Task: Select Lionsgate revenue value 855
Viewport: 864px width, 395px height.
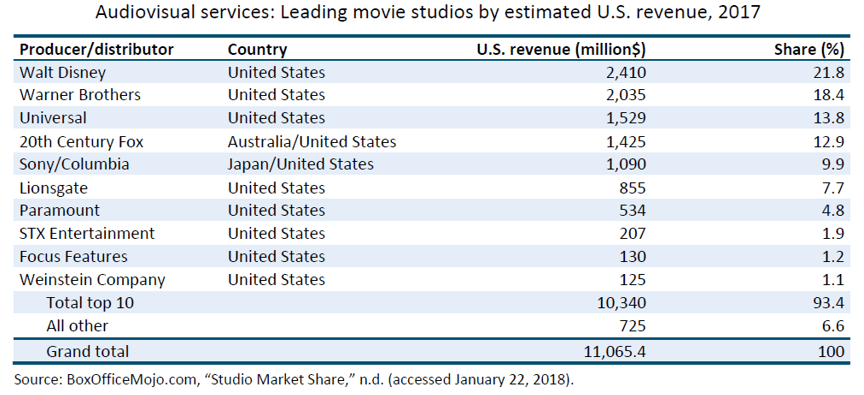Action: tap(631, 188)
